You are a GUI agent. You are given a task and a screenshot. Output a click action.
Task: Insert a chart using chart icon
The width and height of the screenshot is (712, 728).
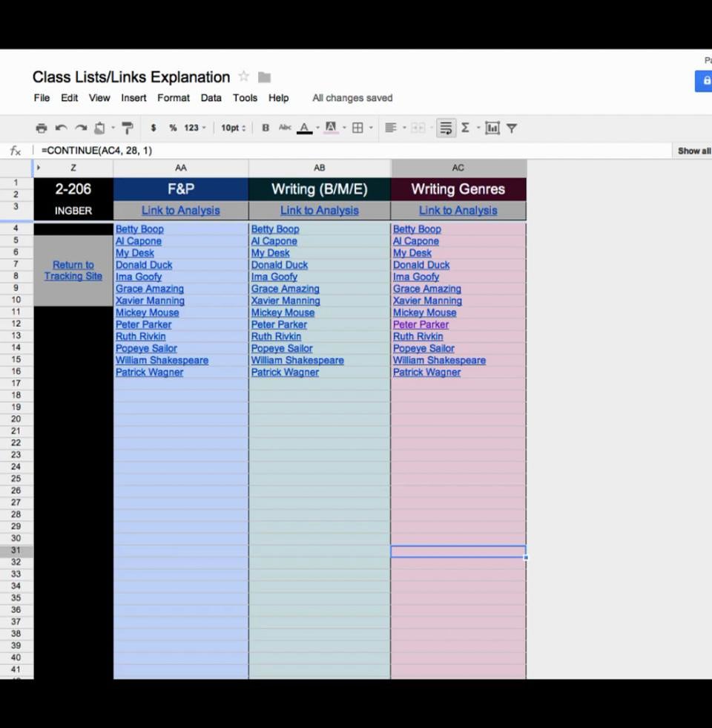pyautogui.click(x=492, y=128)
